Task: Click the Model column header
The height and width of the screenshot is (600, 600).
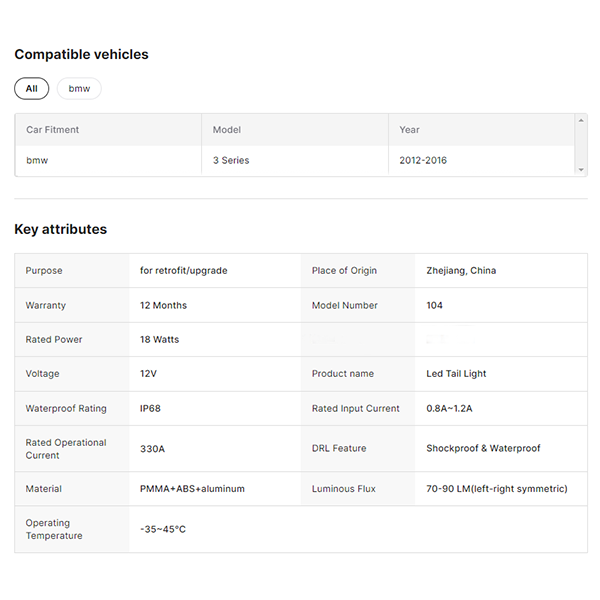Action: [227, 130]
